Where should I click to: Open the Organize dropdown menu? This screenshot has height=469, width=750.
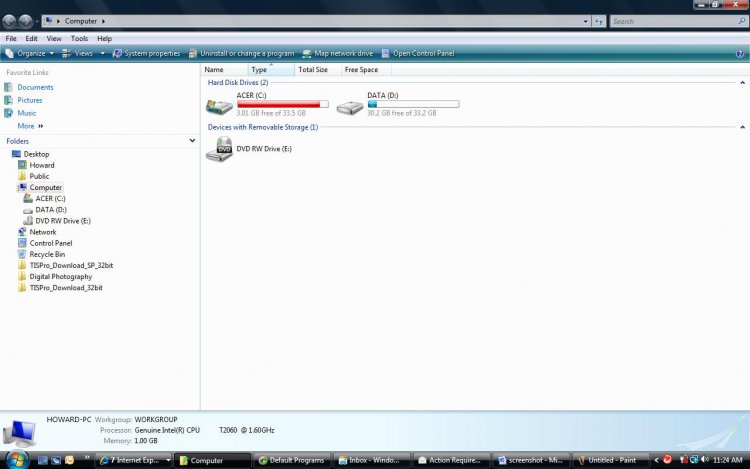[30, 53]
